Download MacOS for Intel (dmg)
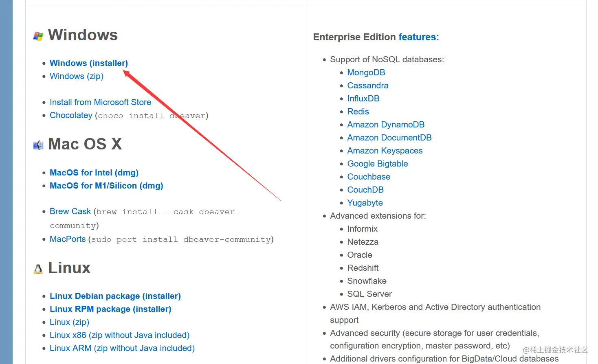The width and height of the screenshot is (598, 364). pyautogui.click(x=94, y=173)
